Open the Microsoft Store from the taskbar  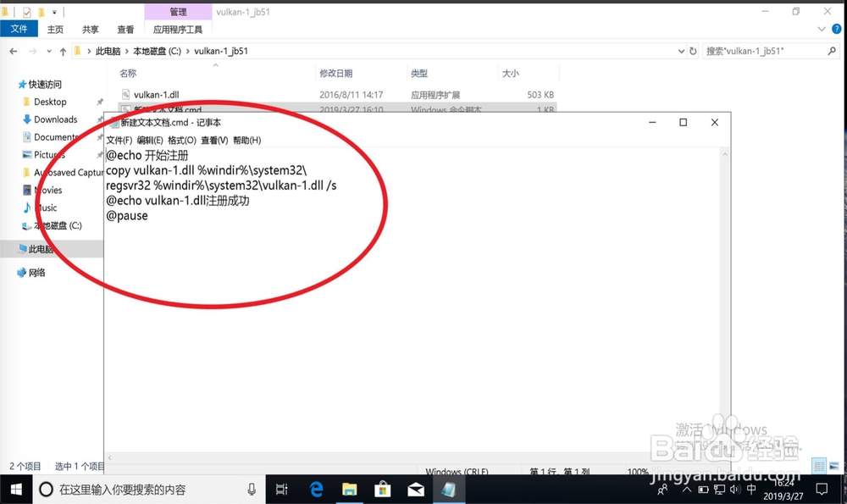click(383, 489)
